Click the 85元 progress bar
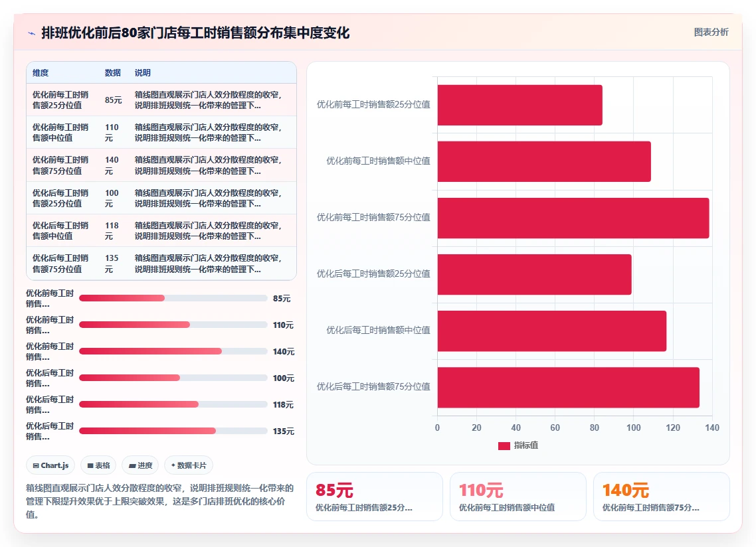The image size is (756, 547). [x=173, y=298]
